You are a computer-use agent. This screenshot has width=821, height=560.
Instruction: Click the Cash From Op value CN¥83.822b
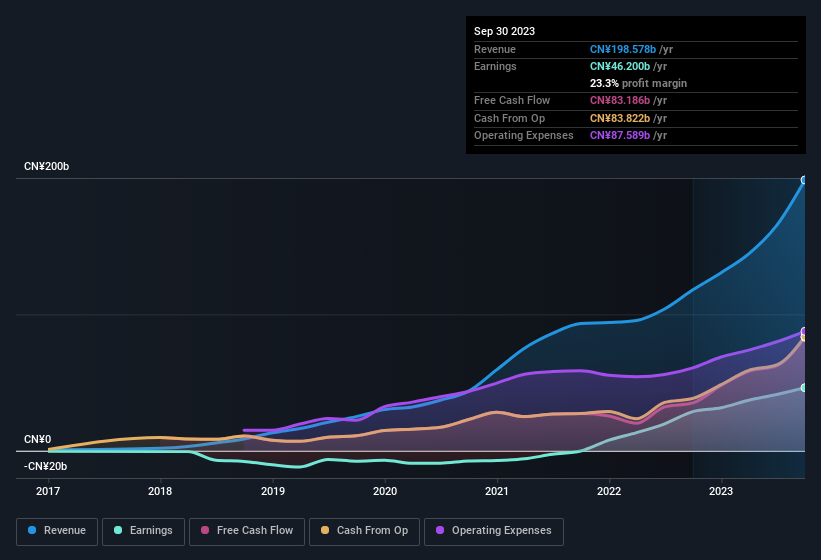pyautogui.click(x=620, y=118)
